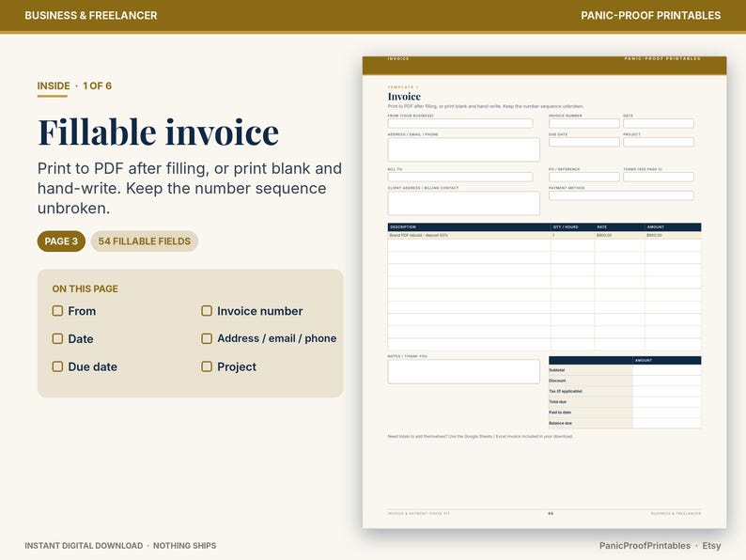Click the Paid to date row
The image size is (746, 560).
(x=625, y=412)
